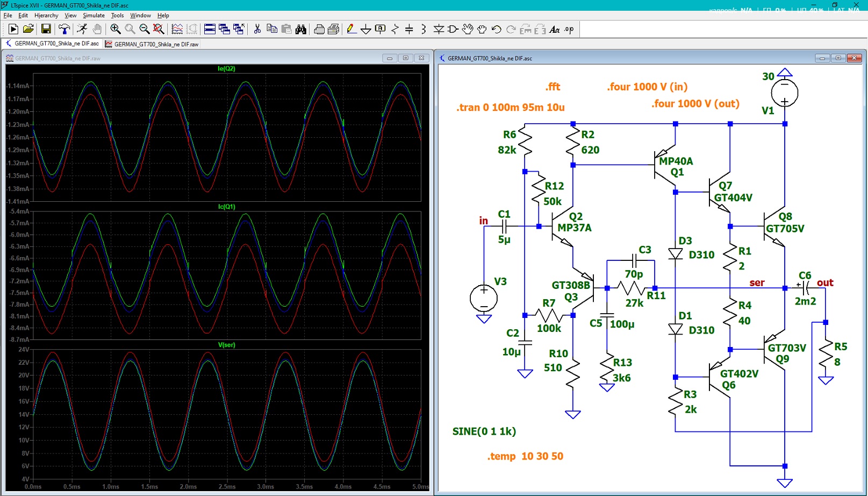Open the Hierarchy menu
Screen dimensions: 868x496
[x=46, y=15]
